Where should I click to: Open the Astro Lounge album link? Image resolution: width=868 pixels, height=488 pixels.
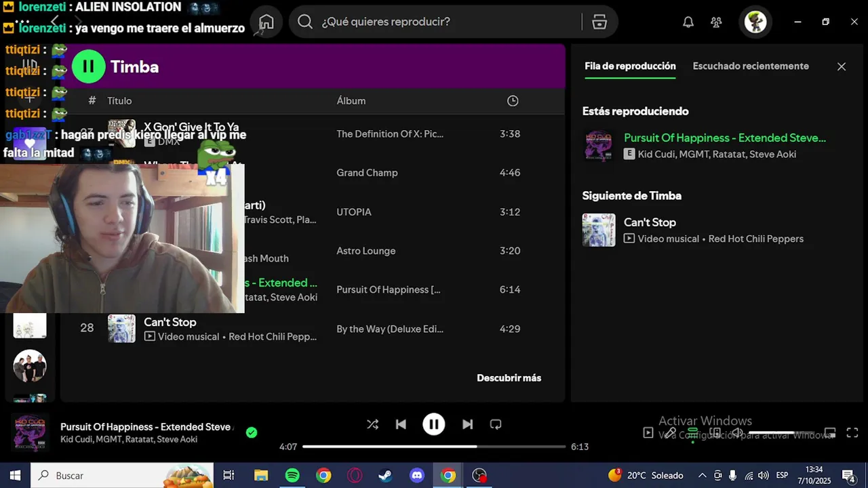(366, 251)
